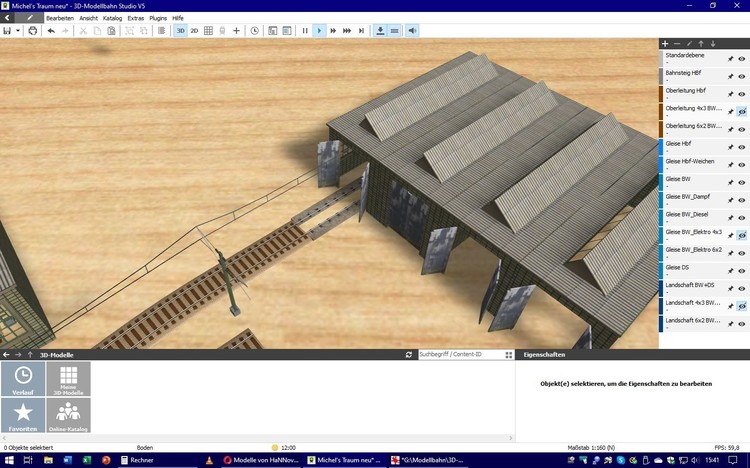Add a new layer with plus icon
This screenshot has width=750, height=468.
coord(665,44)
